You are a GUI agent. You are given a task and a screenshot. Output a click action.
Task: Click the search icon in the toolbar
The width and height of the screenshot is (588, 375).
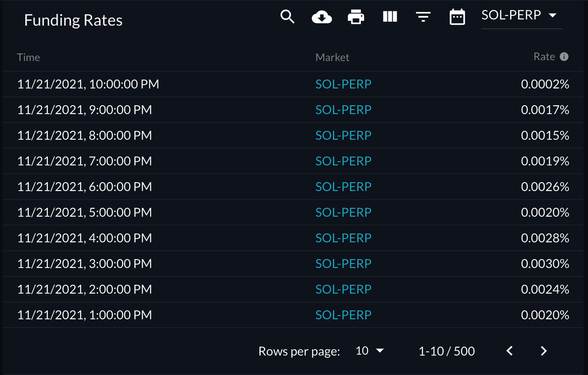pos(287,17)
